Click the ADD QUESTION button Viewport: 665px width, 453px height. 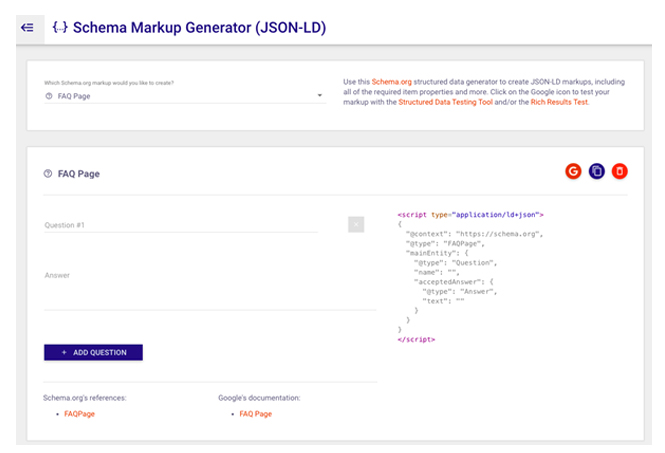click(x=93, y=352)
